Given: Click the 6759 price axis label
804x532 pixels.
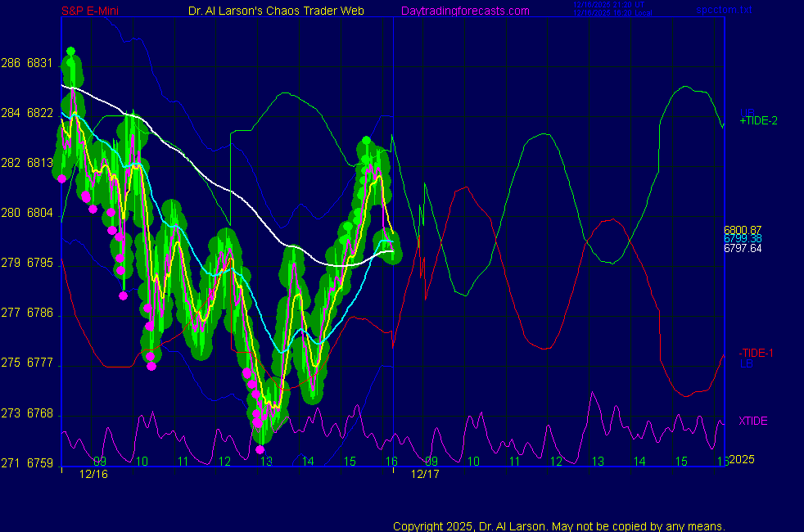Looking at the screenshot, I should point(39,464).
